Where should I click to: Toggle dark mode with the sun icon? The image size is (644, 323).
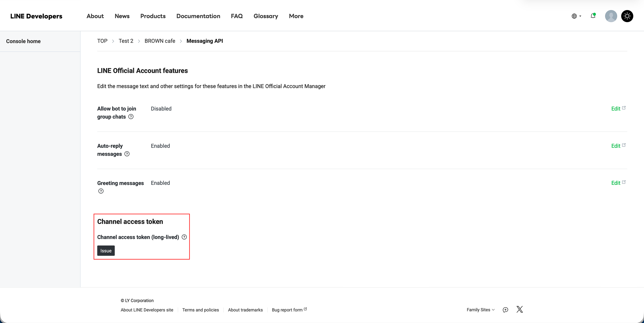tap(627, 16)
